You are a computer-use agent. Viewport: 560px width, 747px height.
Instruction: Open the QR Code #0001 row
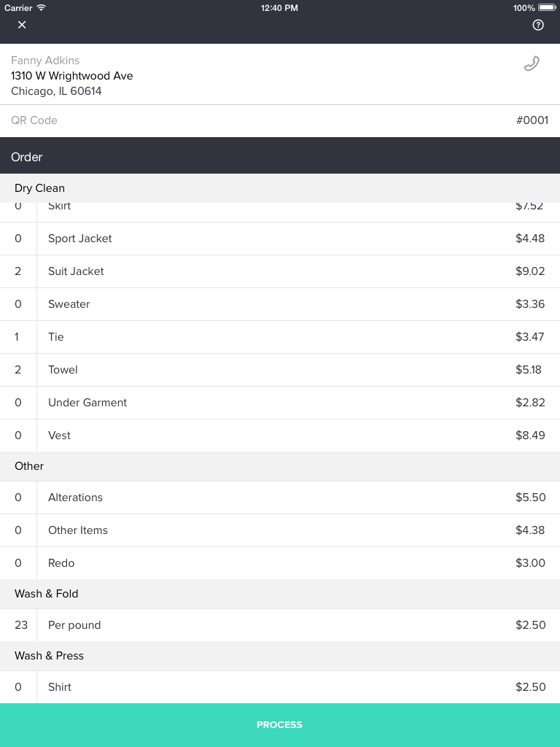pos(280,120)
